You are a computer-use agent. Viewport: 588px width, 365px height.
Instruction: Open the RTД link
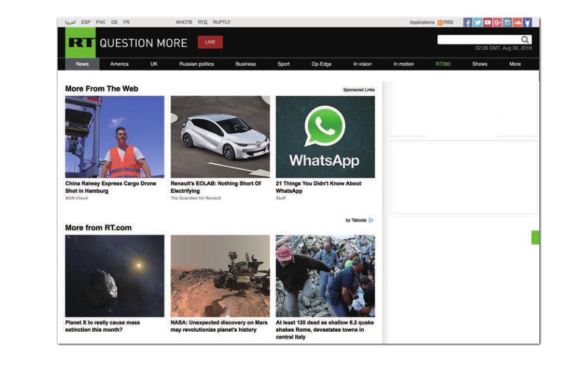(x=203, y=23)
